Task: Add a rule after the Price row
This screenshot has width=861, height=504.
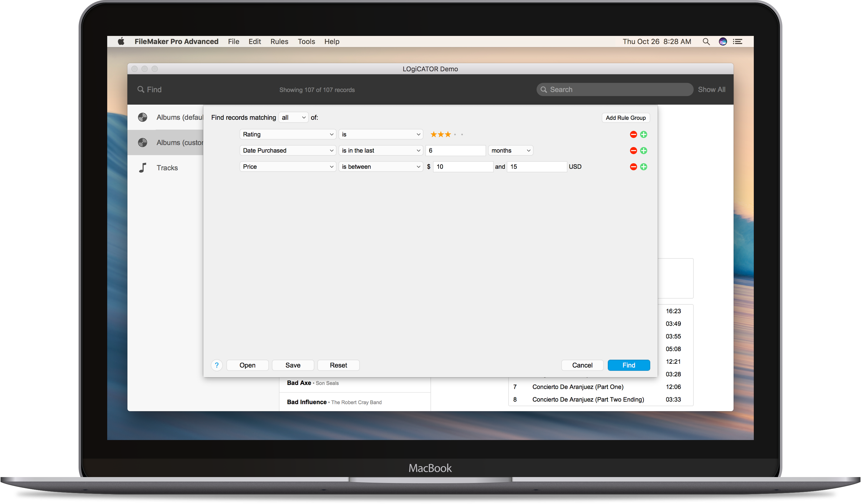Action: pyautogui.click(x=643, y=166)
